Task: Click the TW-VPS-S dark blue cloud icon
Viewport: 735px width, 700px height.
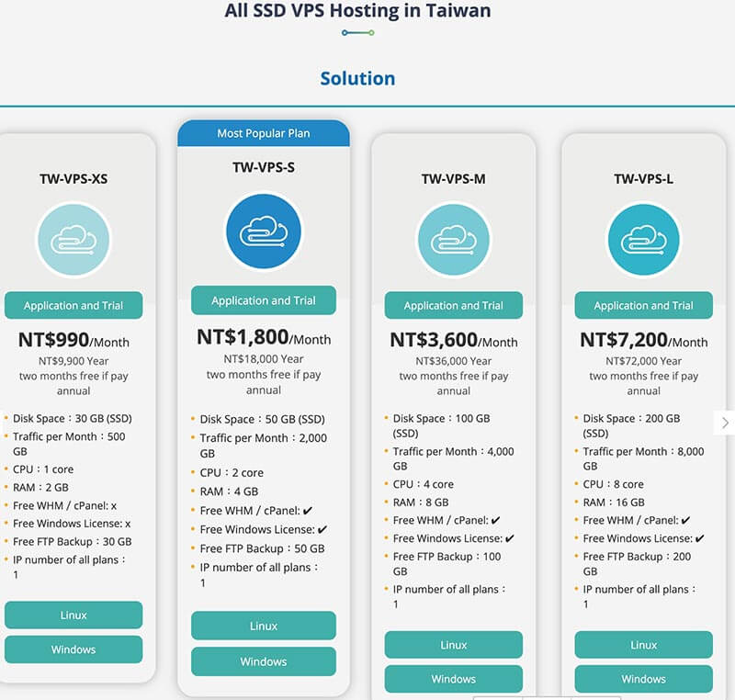Action: [x=264, y=231]
